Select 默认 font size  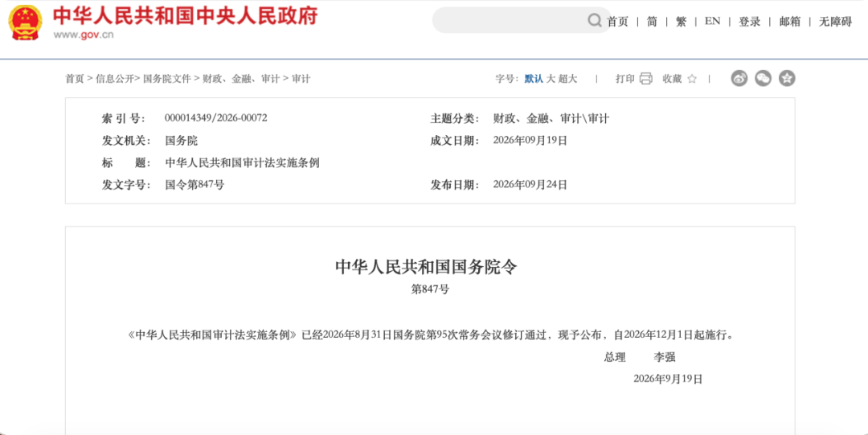pyautogui.click(x=534, y=79)
